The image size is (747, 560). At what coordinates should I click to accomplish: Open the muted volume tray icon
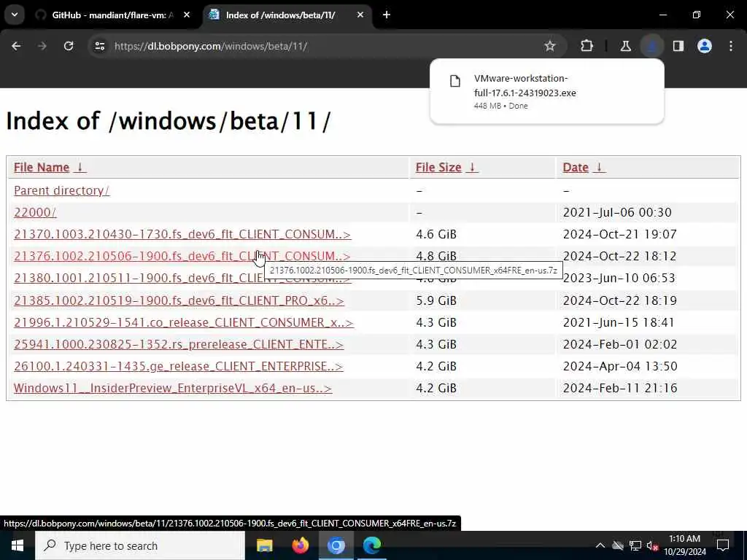pos(652,545)
